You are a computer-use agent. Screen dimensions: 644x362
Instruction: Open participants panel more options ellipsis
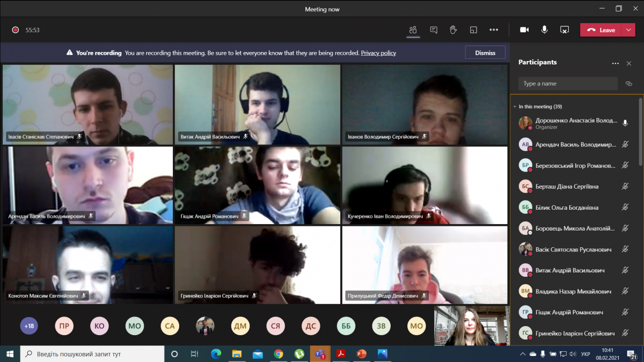coord(615,63)
